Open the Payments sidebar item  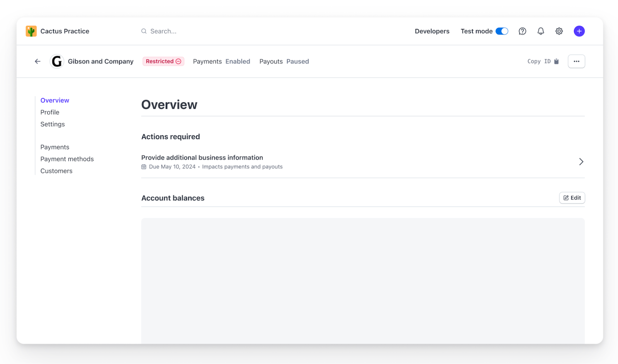[x=55, y=147]
